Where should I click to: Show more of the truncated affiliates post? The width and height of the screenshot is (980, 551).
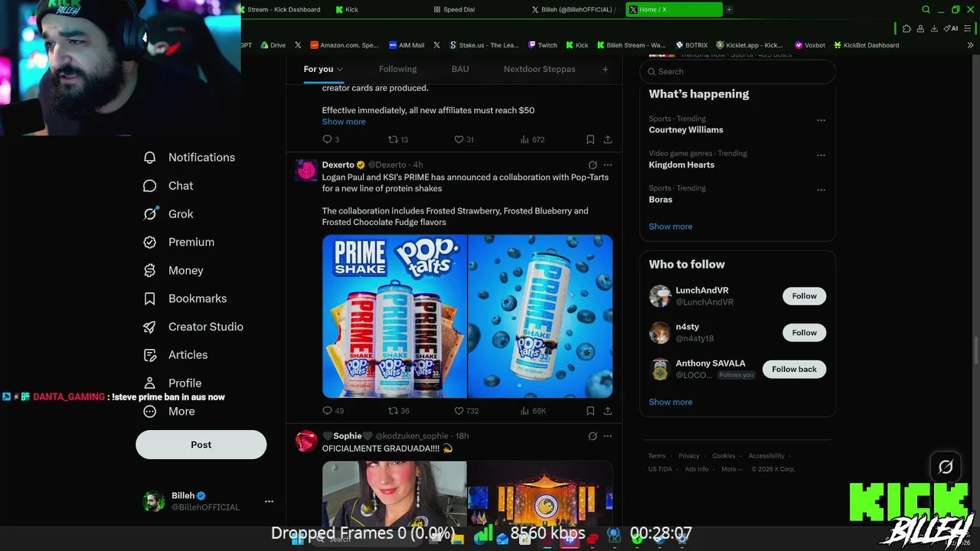point(344,122)
